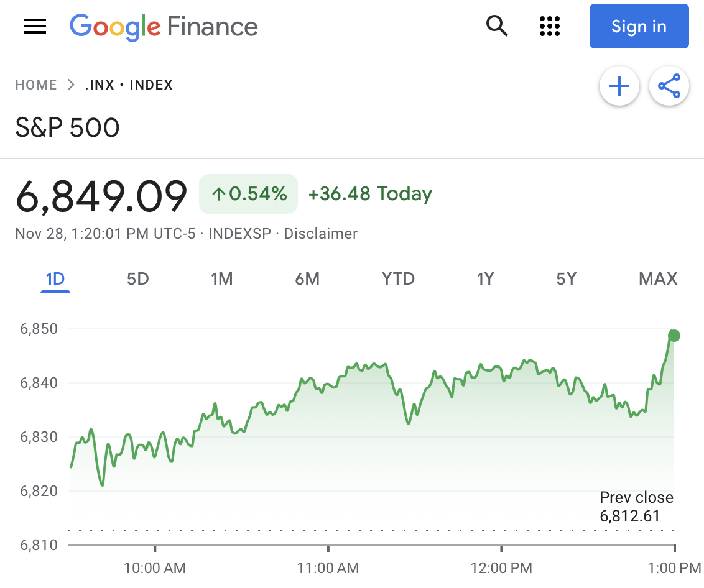Go to HOME breadcrumb link
This screenshot has height=588, width=704.
click(36, 85)
